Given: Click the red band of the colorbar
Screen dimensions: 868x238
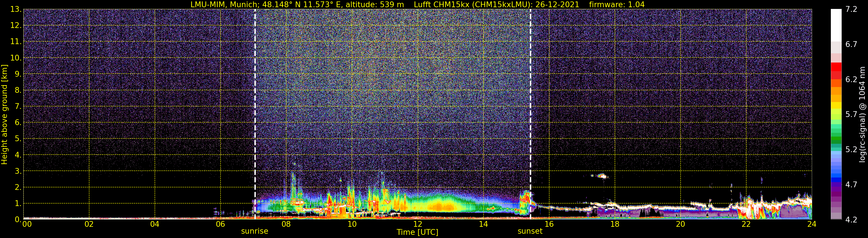Looking at the screenshot, I should click(836, 67).
